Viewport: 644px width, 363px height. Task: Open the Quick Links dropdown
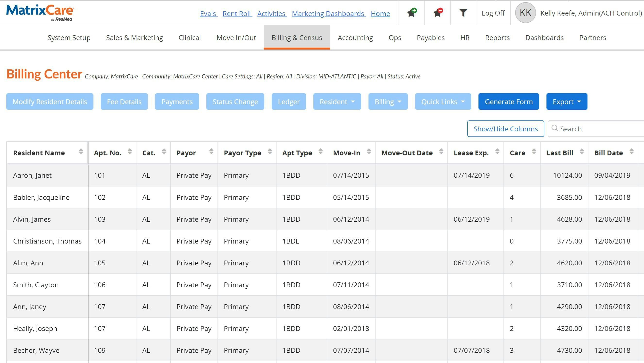[x=443, y=101]
